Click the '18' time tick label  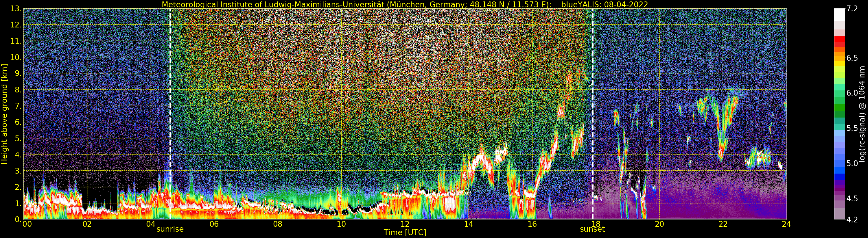(x=596, y=224)
